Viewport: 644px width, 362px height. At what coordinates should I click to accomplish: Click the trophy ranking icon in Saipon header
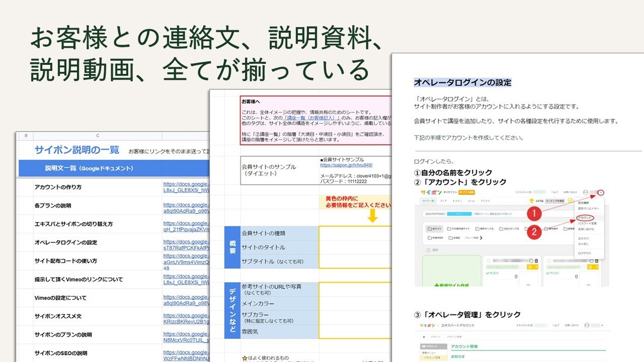531,201
